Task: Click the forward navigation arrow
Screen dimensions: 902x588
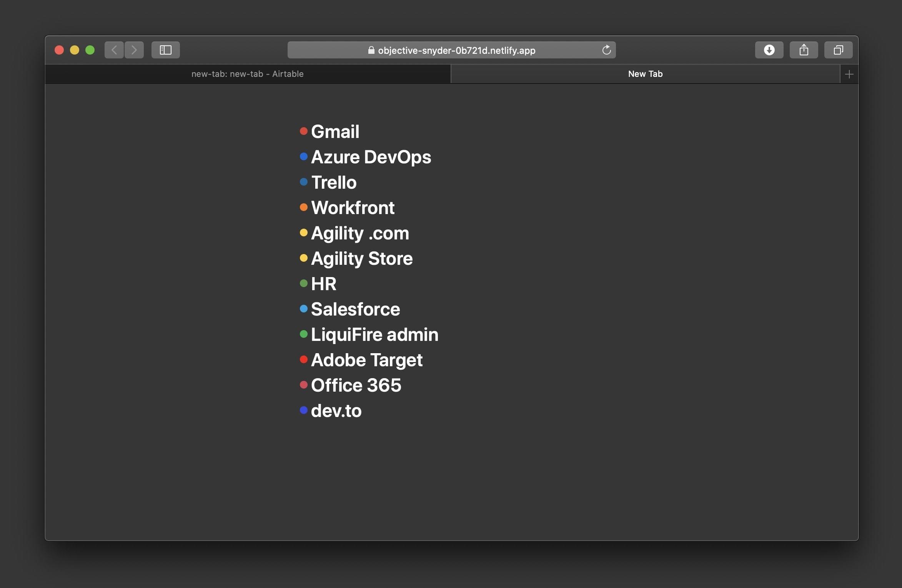Action: (134, 50)
